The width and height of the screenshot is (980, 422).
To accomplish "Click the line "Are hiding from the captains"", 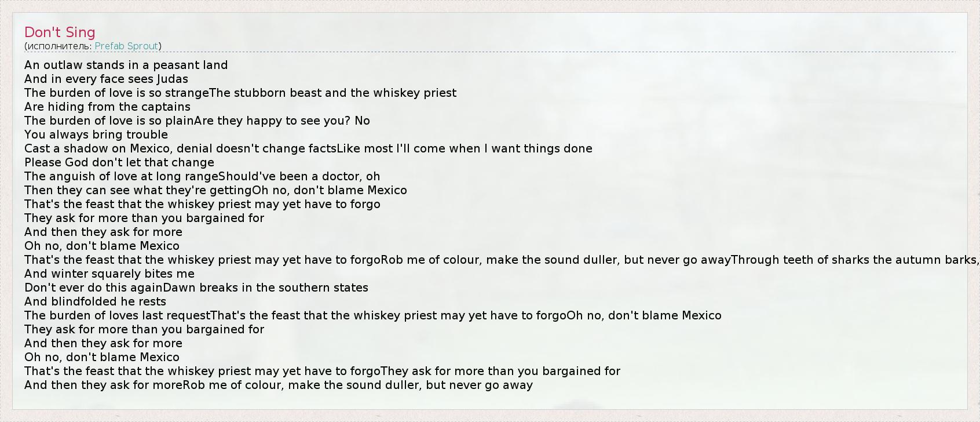I will [x=107, y=107].
